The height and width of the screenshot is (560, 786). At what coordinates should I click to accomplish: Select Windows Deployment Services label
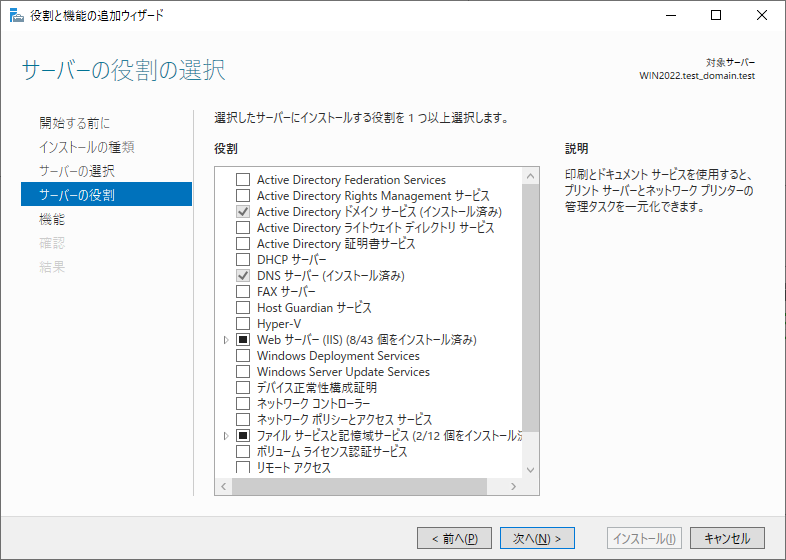point(338,356)
